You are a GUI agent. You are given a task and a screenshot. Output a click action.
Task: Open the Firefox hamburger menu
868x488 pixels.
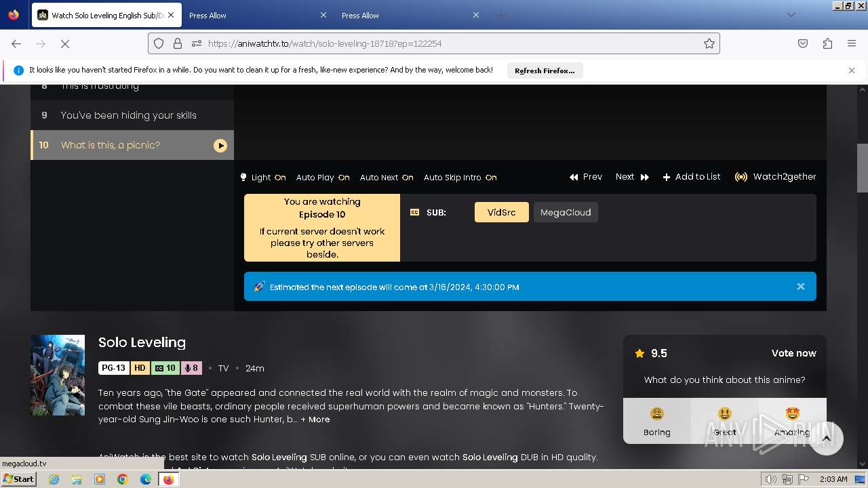[852, 43]
